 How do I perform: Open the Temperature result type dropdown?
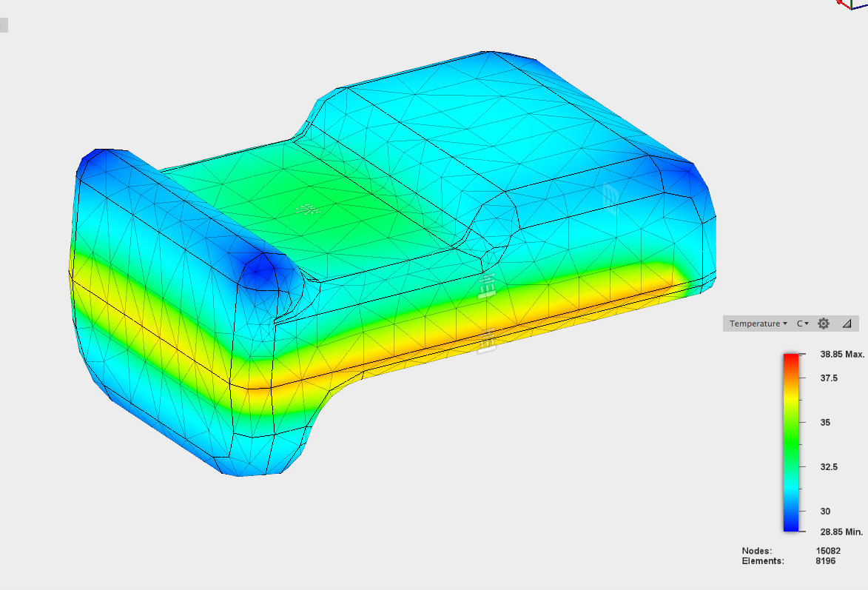click(x=758, y=324)
